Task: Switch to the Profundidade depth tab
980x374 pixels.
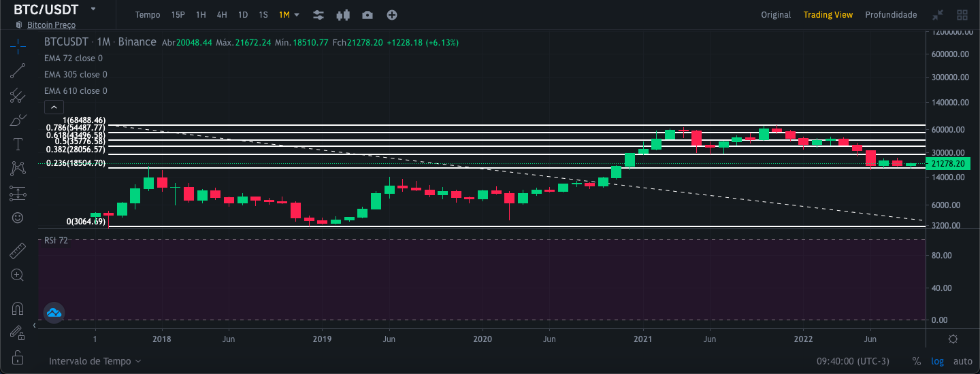Action: pyautogui.click(x=891, y=15)
